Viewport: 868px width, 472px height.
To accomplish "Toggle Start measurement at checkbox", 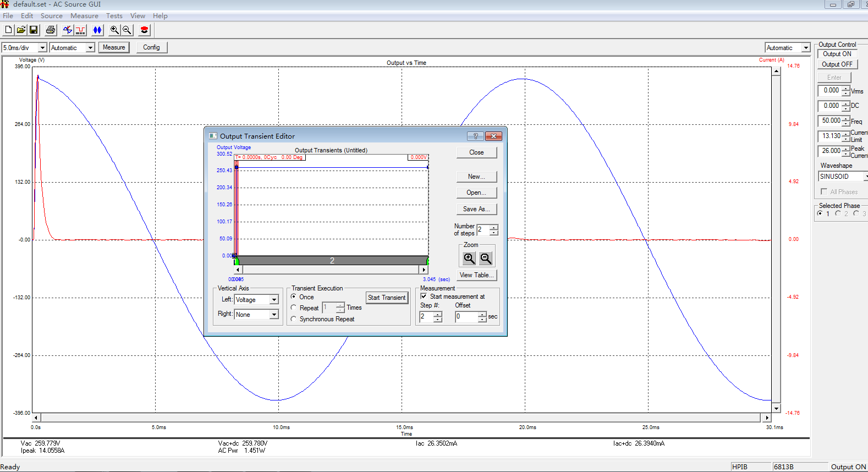I will coord(424,296).
